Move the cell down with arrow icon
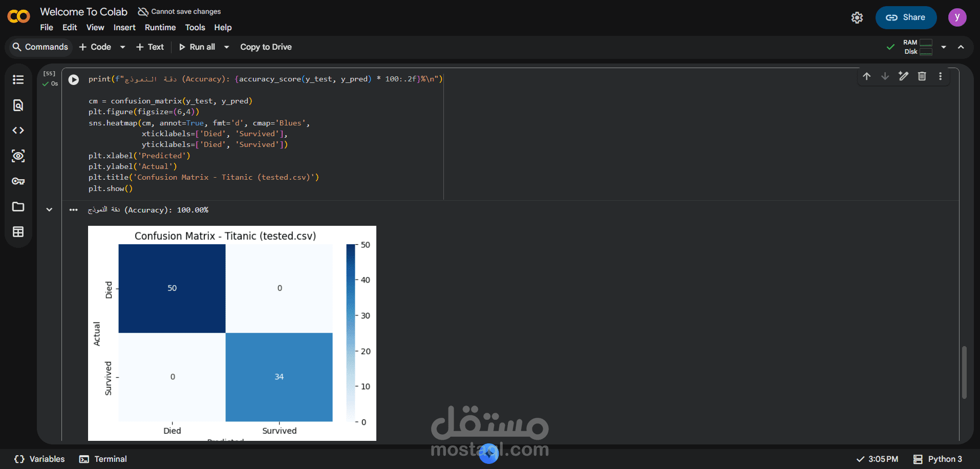 pyautogui.click(x=885, y=76)
